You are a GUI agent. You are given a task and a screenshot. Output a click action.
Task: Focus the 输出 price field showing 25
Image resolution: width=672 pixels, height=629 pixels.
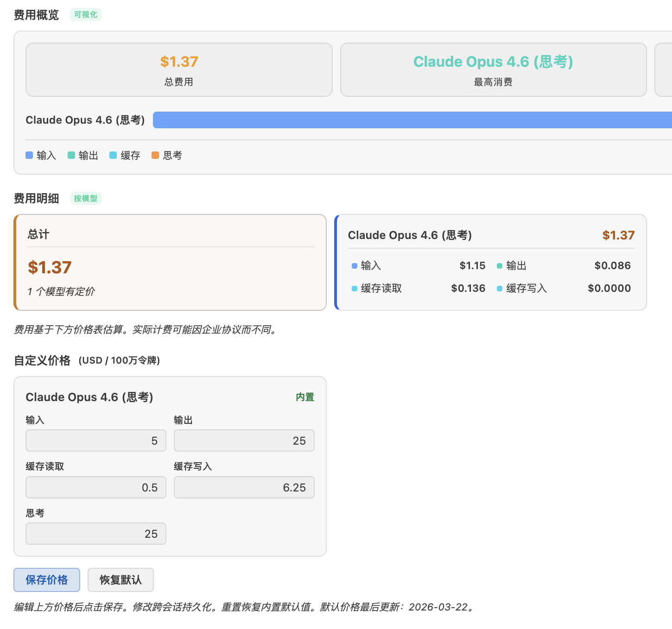point(244,440)
